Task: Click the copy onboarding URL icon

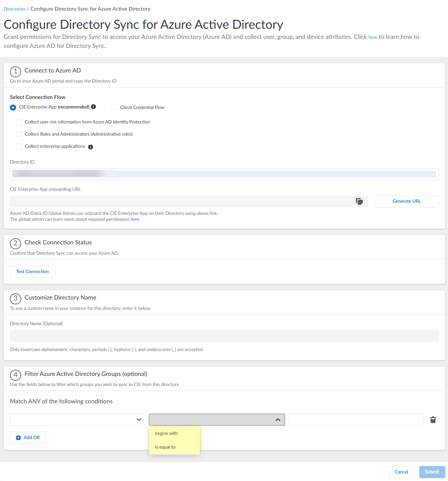Action: point(359,201)
